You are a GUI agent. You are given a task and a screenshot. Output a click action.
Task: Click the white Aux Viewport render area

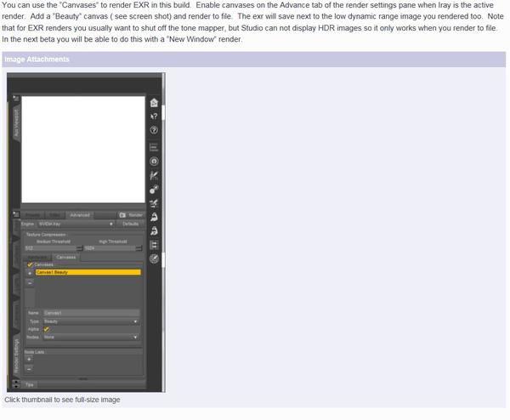click(83, 150)
